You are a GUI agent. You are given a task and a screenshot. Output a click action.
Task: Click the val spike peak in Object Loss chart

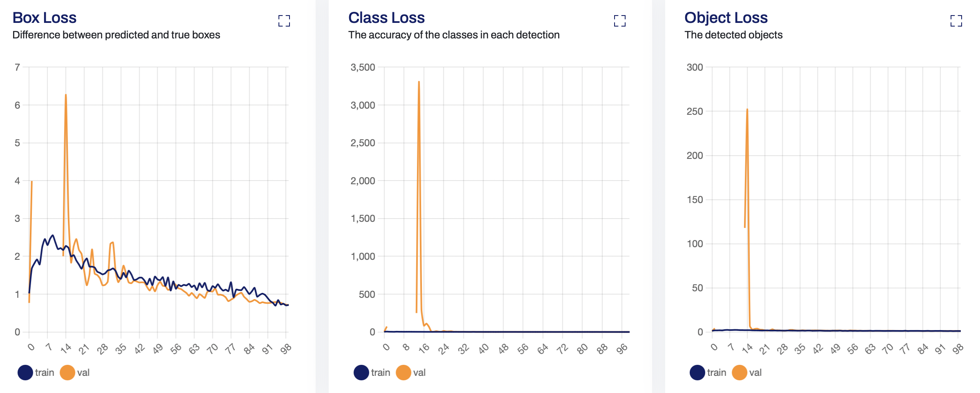click(x=747, y=109)
